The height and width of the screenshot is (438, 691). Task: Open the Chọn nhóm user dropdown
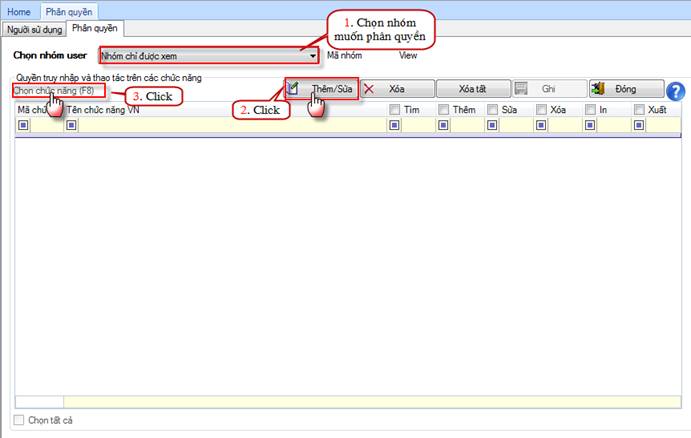[x=209, y=56]
